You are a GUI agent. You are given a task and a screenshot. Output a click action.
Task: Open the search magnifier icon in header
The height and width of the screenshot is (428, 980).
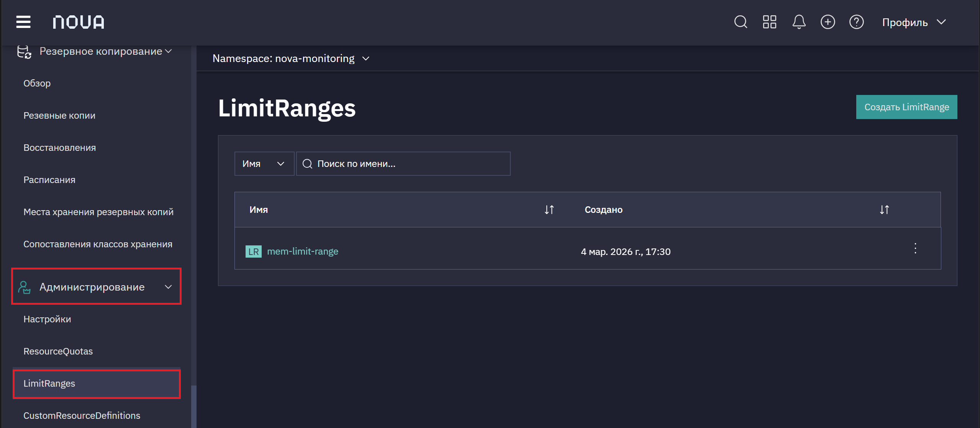tap(741, 22)
